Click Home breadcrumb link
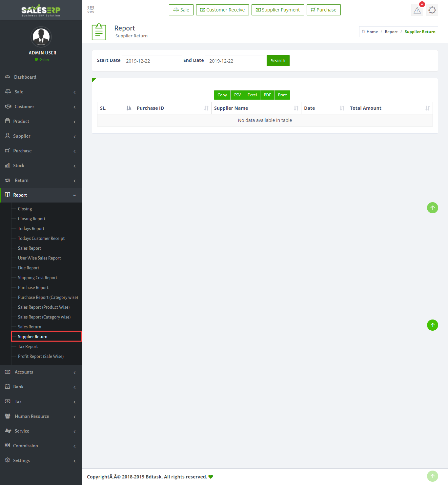 [x=372, y=32]
